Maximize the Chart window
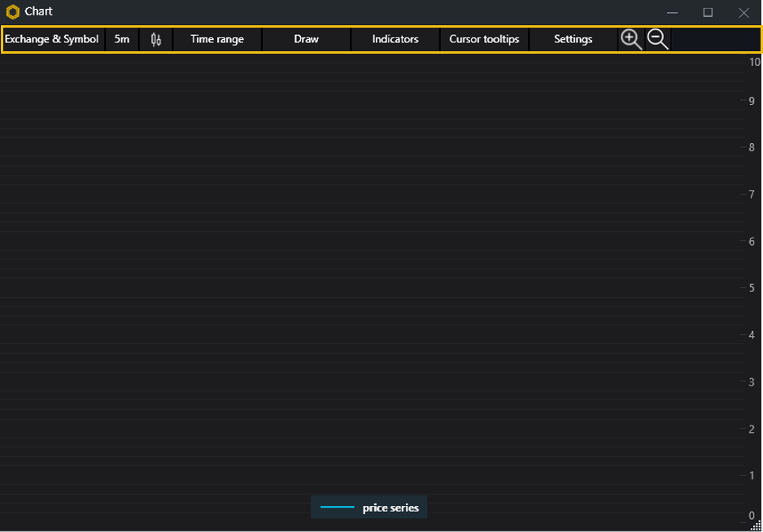The height and width of the screenshot is (532, 763). pyautogui.click(x=708, y=13)
